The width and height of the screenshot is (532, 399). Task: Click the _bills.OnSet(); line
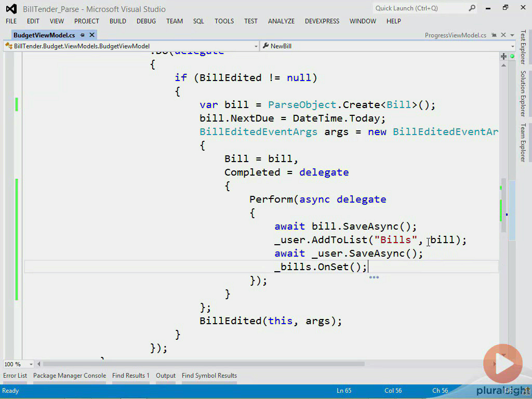click(321, 267)
